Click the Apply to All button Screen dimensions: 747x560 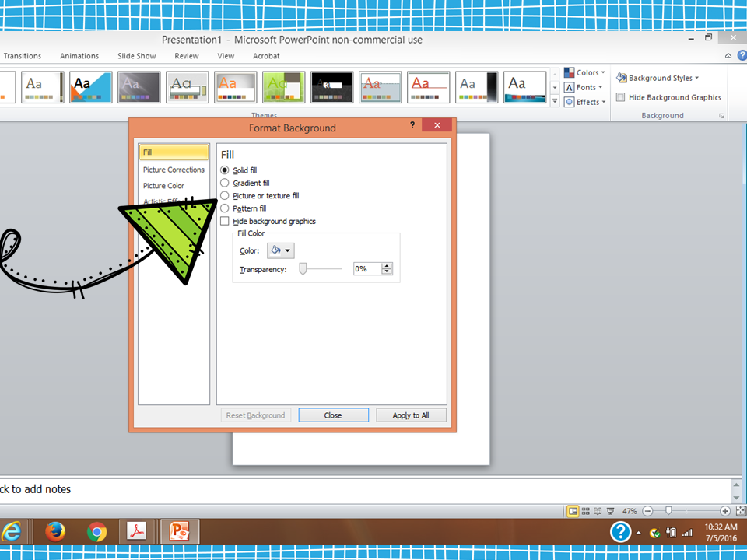(x=411, y=415)
